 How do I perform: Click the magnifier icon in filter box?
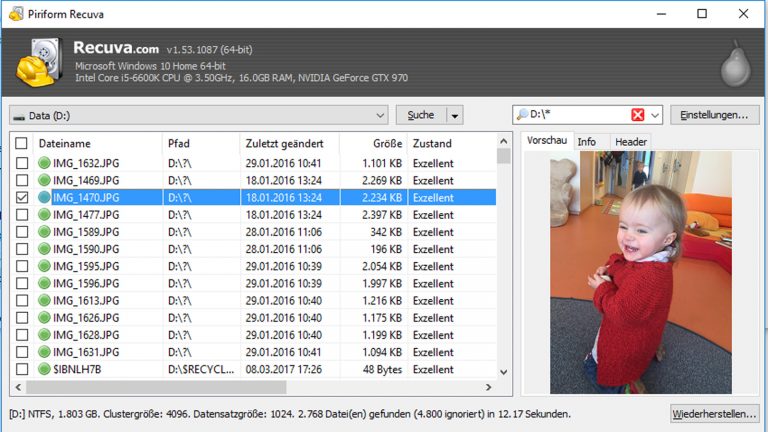[x=522, y=115]
